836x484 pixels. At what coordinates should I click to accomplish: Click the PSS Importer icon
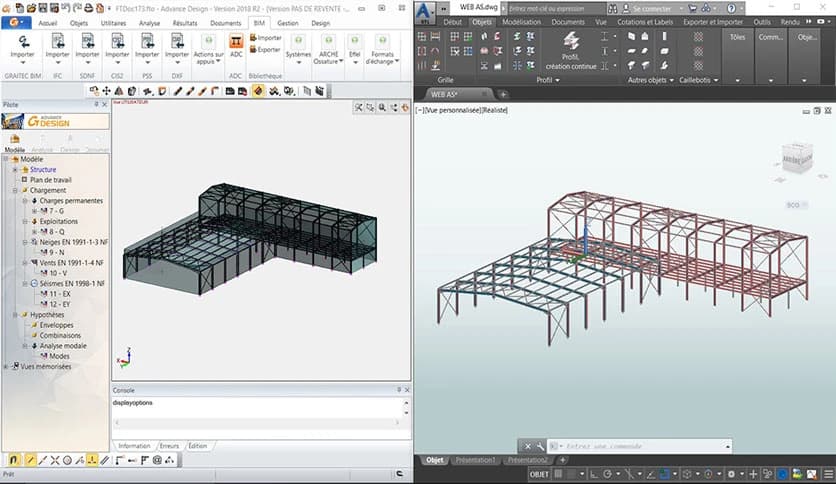tap(147, 42)
